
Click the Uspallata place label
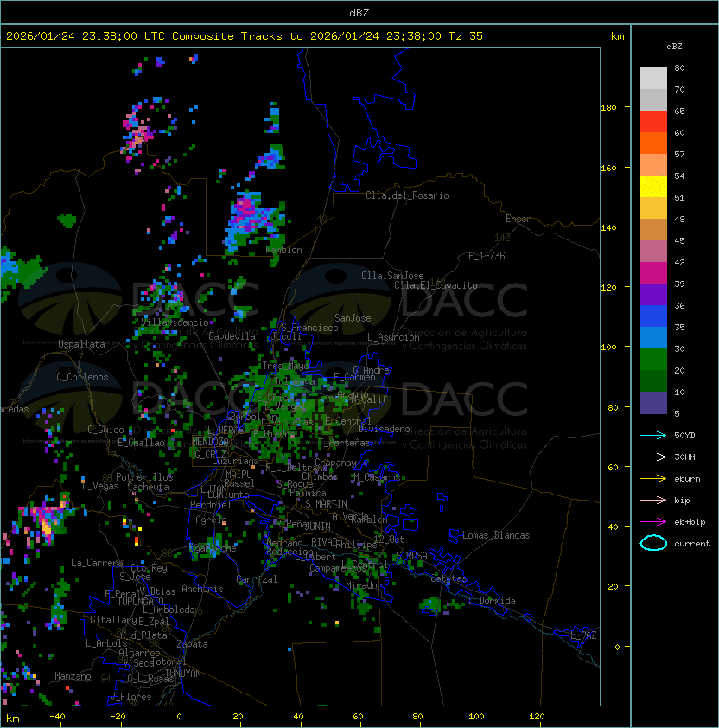click(x=81, y=344)
